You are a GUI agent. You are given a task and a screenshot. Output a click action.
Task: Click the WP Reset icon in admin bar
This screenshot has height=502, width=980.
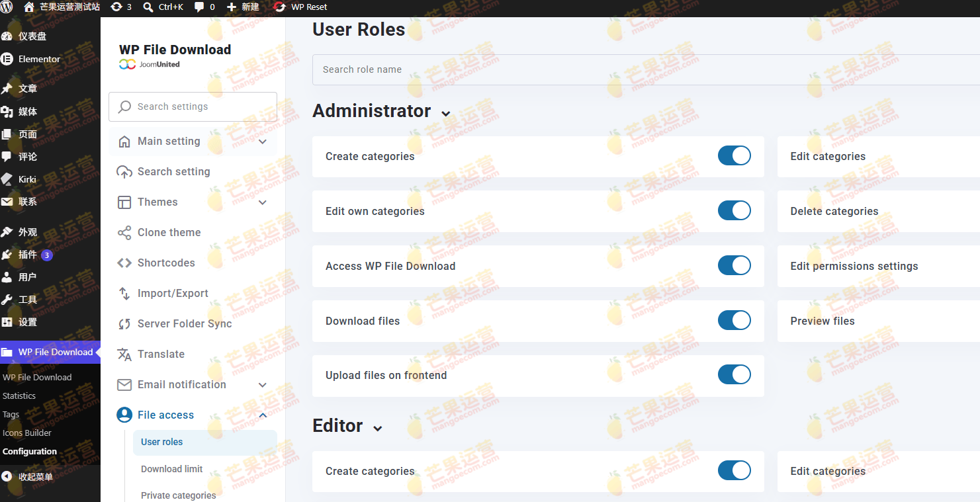click(279, 7)
